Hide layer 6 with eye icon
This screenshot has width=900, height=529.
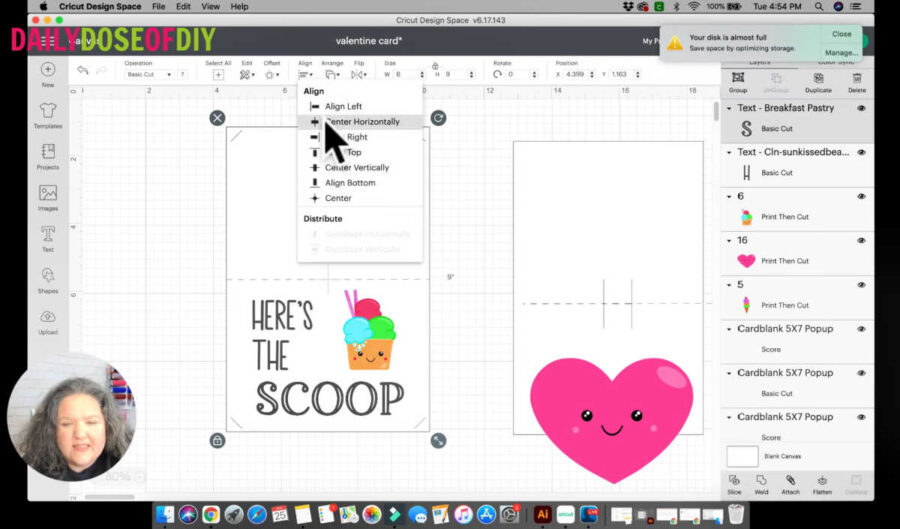coord(862,197)
